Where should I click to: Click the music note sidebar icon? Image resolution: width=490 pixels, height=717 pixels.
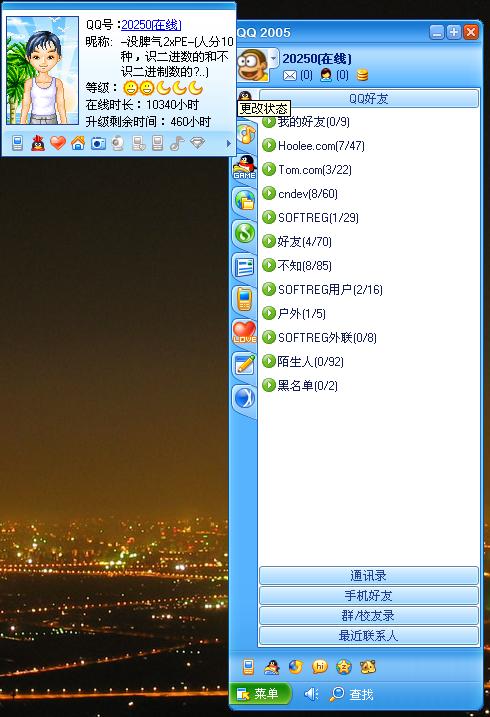(x=246, y=134)
